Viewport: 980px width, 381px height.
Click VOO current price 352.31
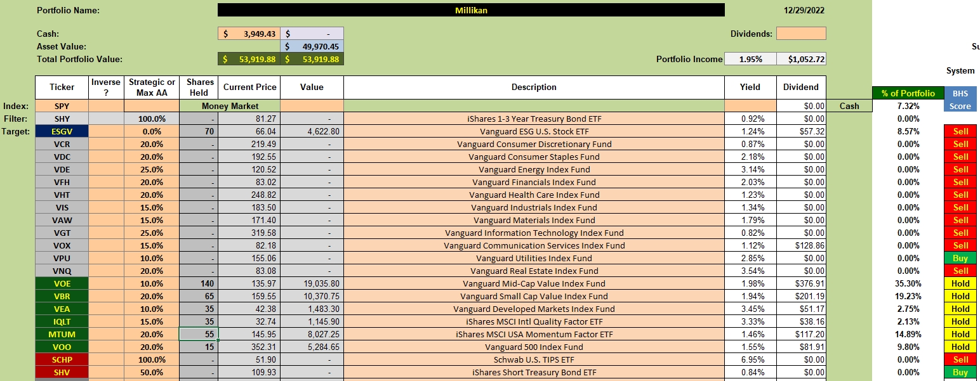click(x=249, y=347)
